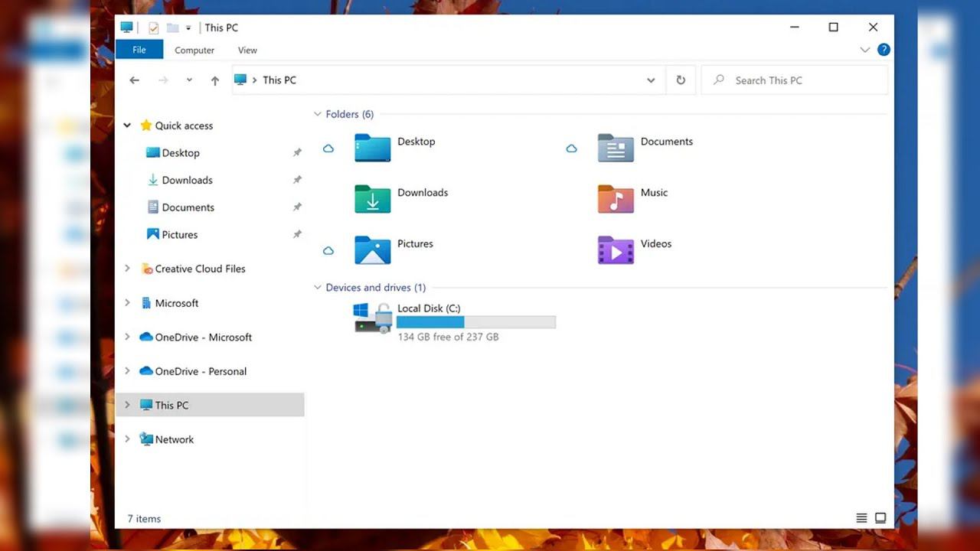Expand the Microsoft tree node

tap(127, 303)
